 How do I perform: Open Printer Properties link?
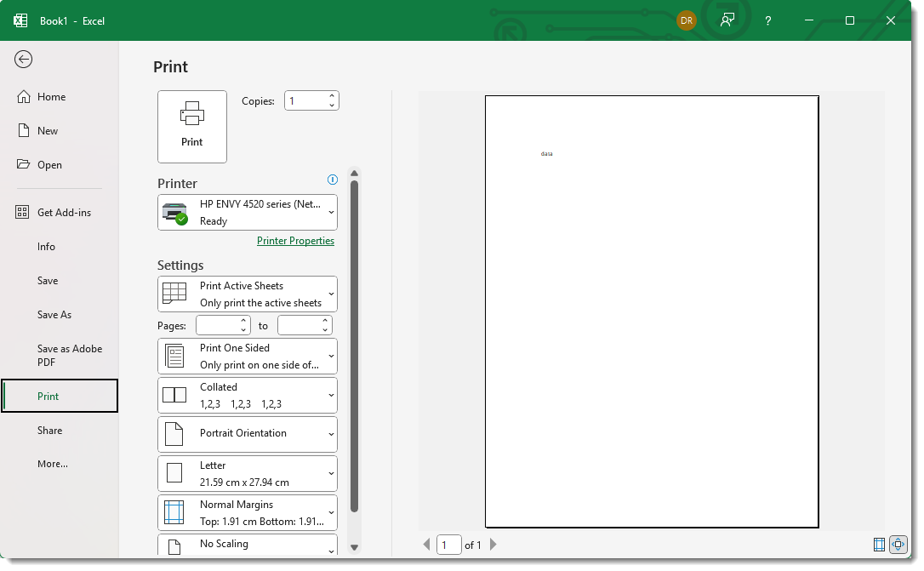click(295, 241)
